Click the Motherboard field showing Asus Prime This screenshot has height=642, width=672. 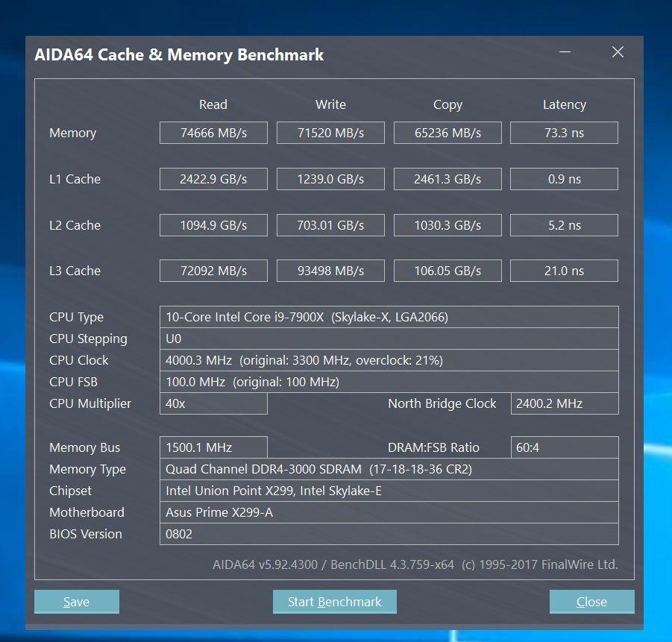coord(389,512)
